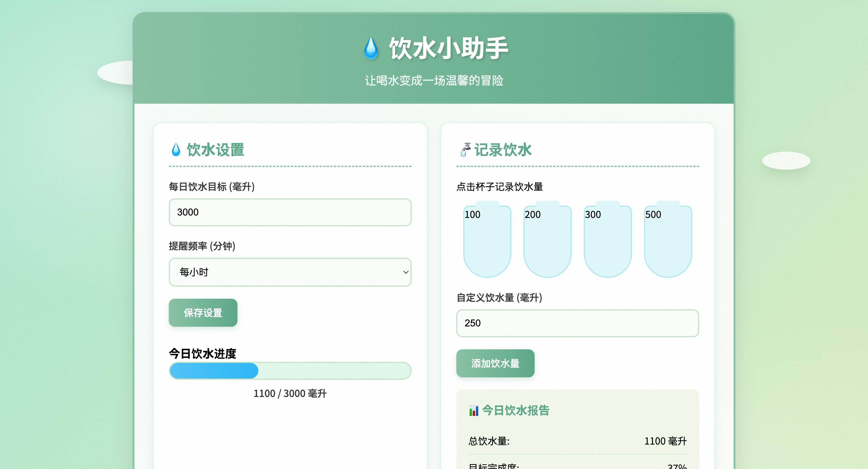
Task: Click the subtitle 让喝水变成一场温馨的冒险
Action: click(434, 80)
